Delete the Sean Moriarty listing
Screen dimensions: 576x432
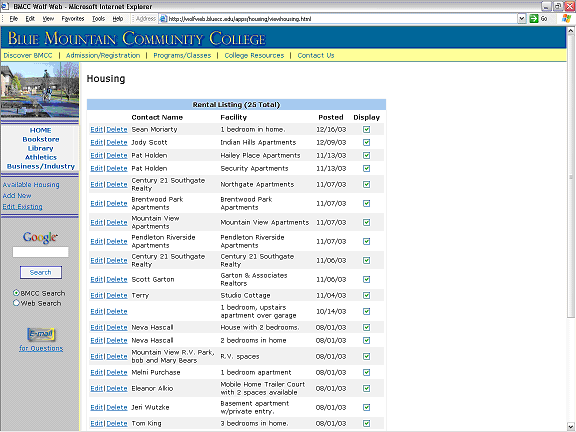point(117,129)
